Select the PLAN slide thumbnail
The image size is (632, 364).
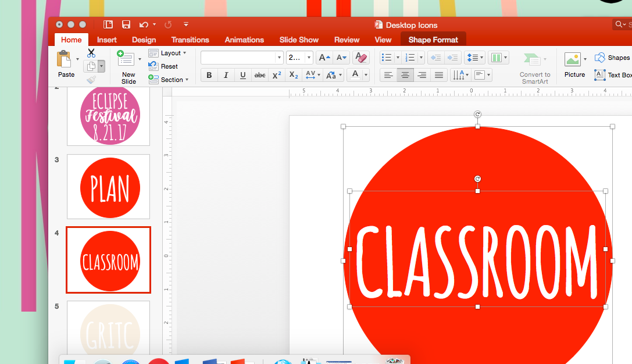click(108, 187)
